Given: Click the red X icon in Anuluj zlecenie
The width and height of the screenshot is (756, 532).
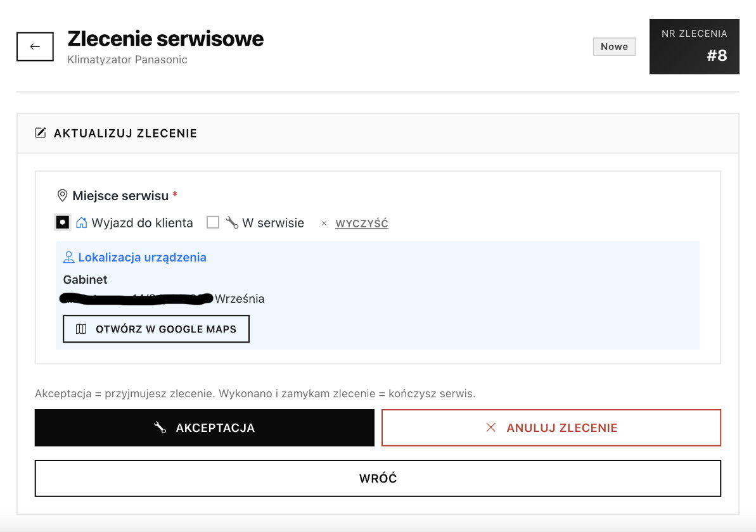Looking at the screenshot, I should pos(491,427).
